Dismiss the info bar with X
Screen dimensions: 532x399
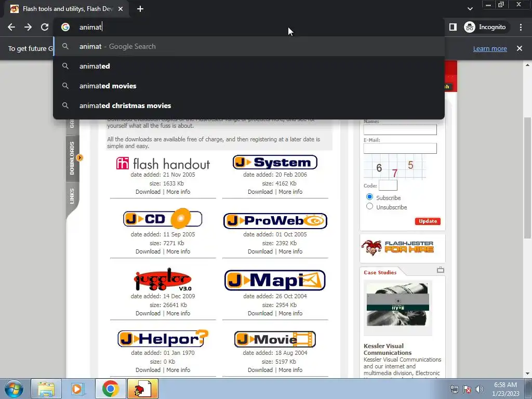click(x=520, y=48)
